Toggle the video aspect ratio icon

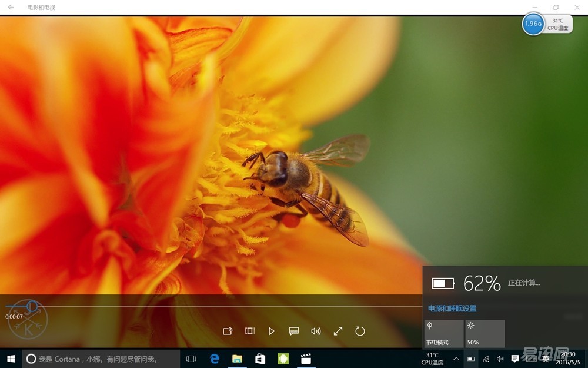click(x=250, y=331)
